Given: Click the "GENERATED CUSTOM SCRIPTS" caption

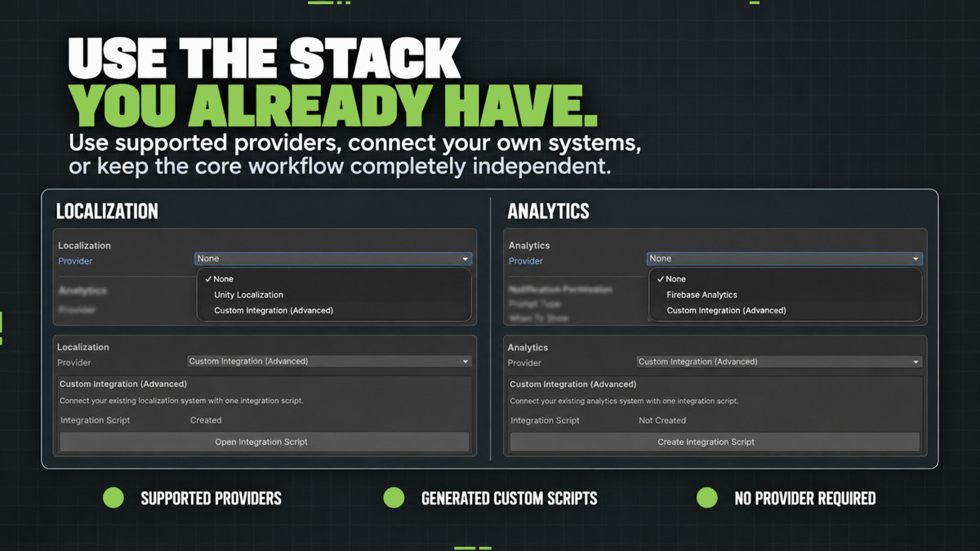Looking at the screenshot, I should (x=509, y=498).
